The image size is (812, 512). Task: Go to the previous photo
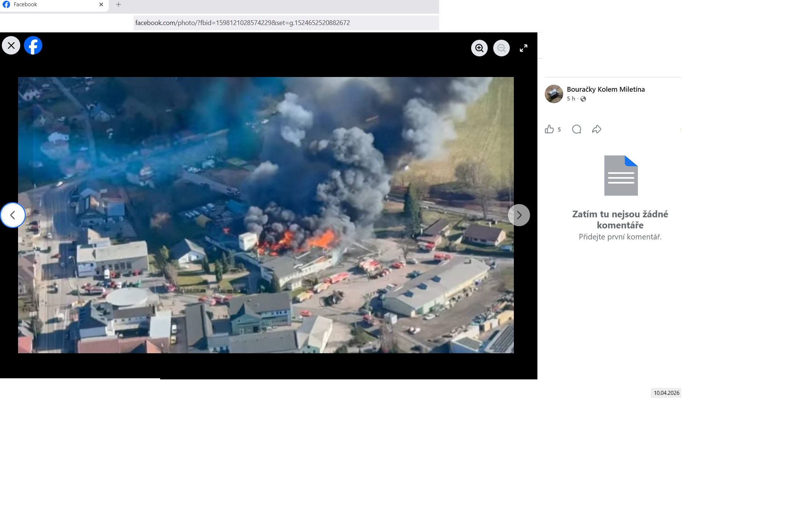pyautogui.click(x=13, y=215)
